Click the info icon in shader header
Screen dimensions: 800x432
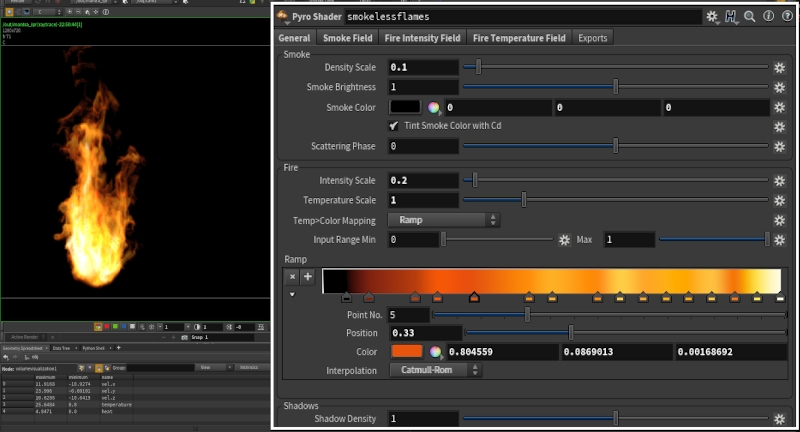tap(767, 17)
